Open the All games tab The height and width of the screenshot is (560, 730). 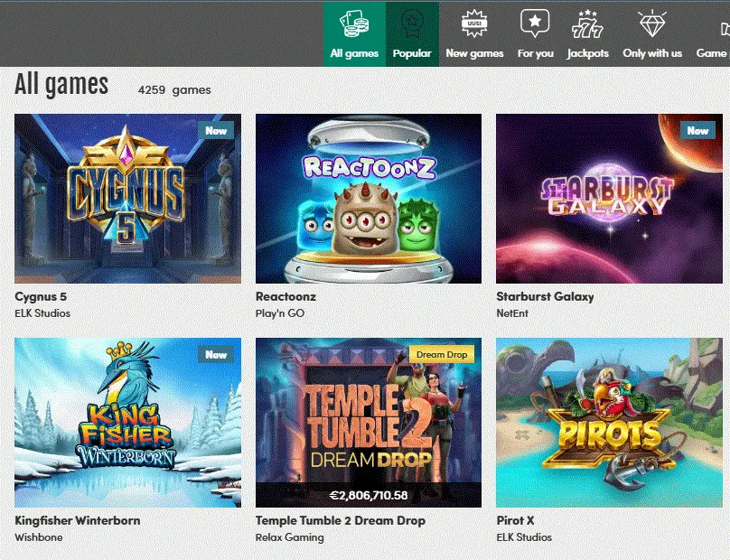(x=354, y=34)
